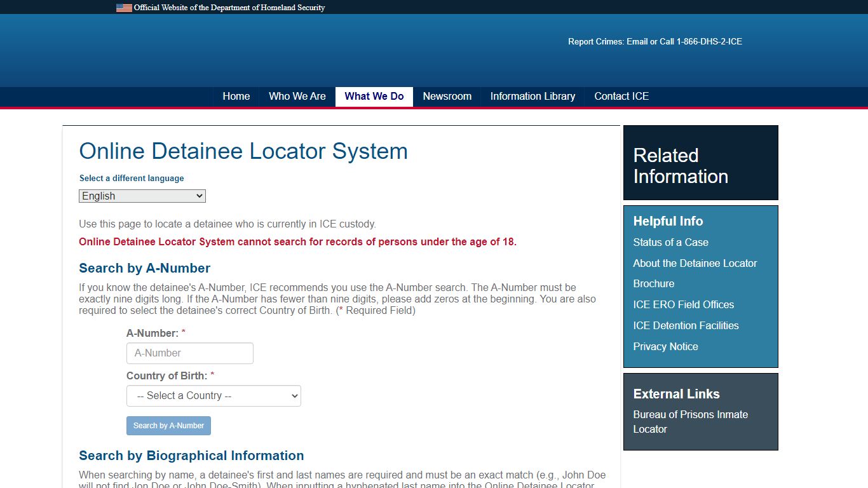Expand the Country of Birth dropdown

coord(214,396)
